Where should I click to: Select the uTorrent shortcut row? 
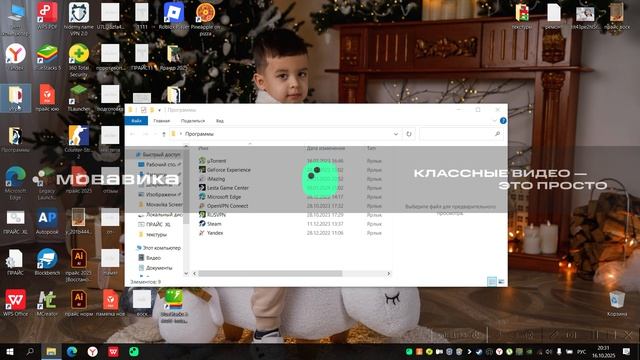pos(291,161)
